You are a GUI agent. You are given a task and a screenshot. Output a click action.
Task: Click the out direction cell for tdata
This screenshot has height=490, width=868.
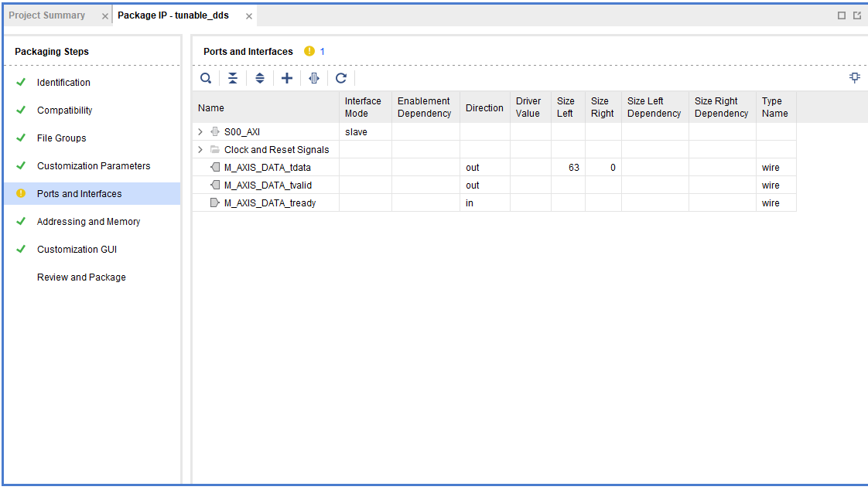(485, 168)
